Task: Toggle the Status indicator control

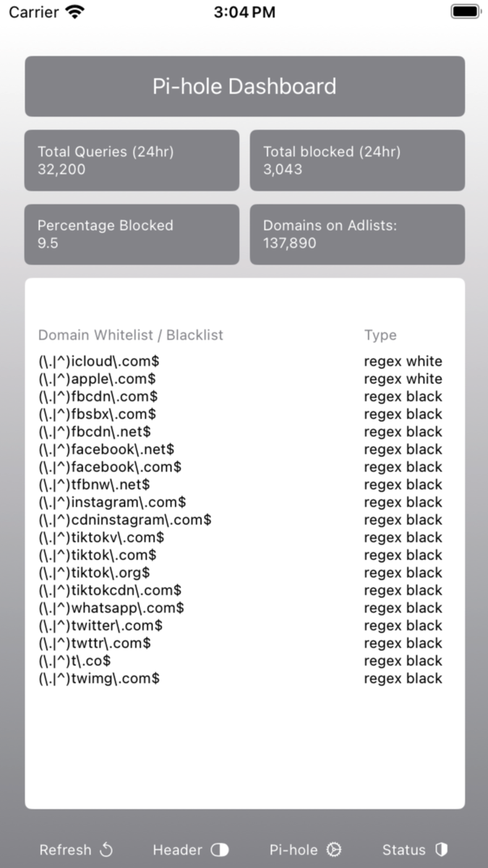Action: click(442, 850)
